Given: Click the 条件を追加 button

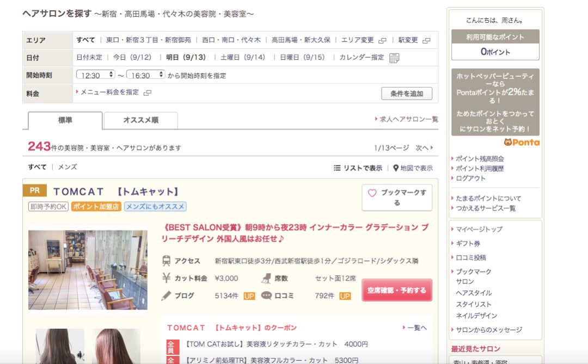Looking at the screenshot, I should pyautogui.click(x=407, y=94).
